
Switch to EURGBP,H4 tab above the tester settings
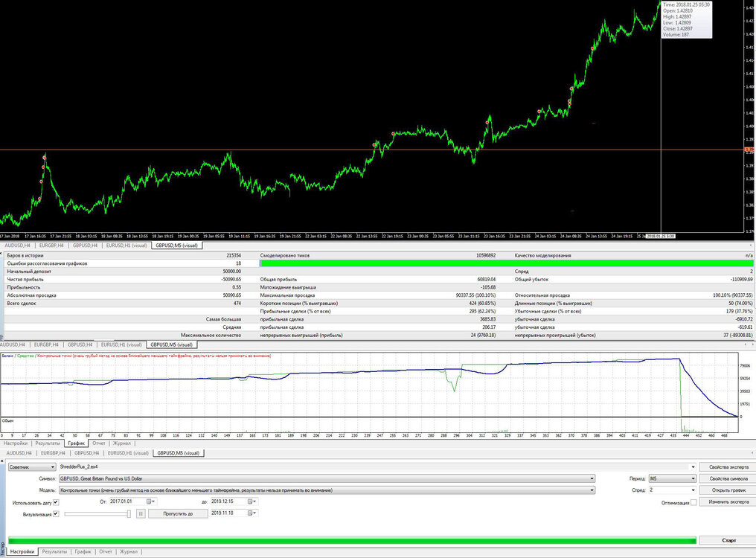53,453
